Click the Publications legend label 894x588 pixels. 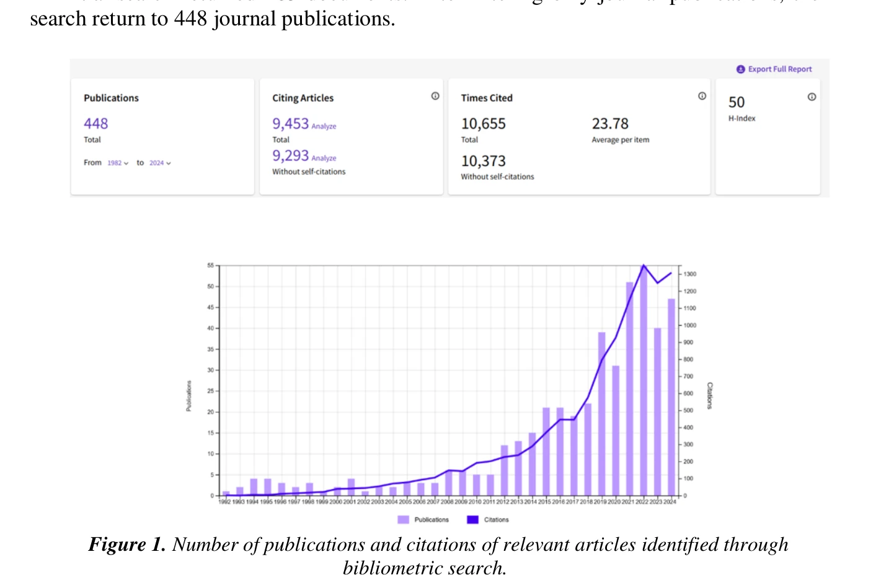pyautogui.click(x=432, y=520)
